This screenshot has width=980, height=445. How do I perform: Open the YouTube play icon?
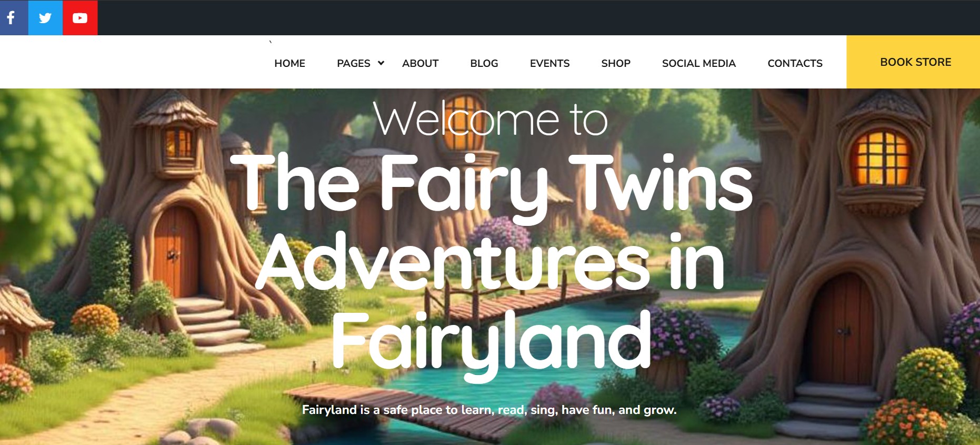80,18
